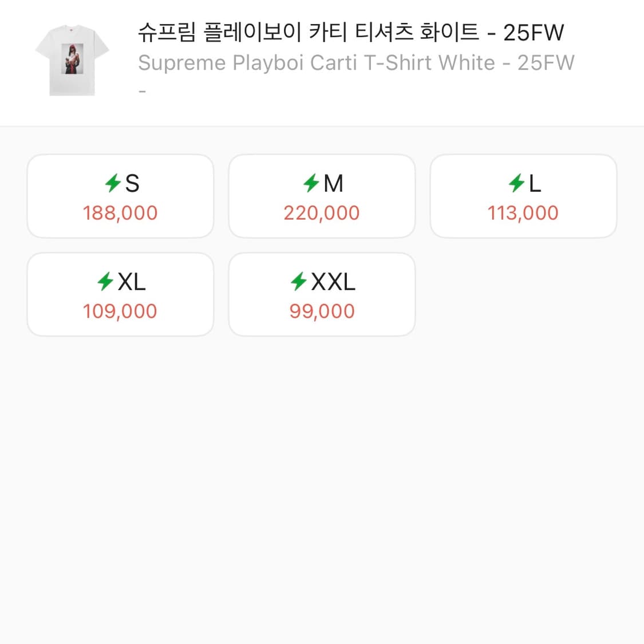Select the size M option
Image resolution: width=644 pixels, height=644 pixels.
(x=321, y=195)
